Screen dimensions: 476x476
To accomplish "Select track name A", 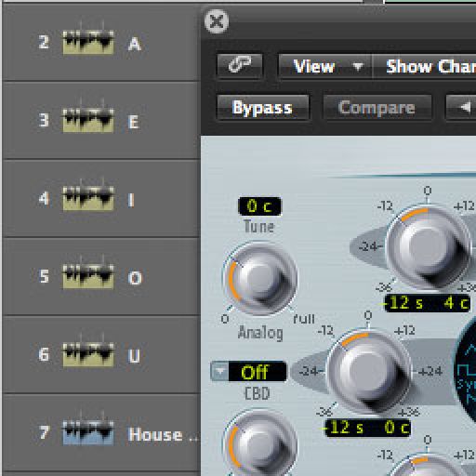I will pos(135,44).
